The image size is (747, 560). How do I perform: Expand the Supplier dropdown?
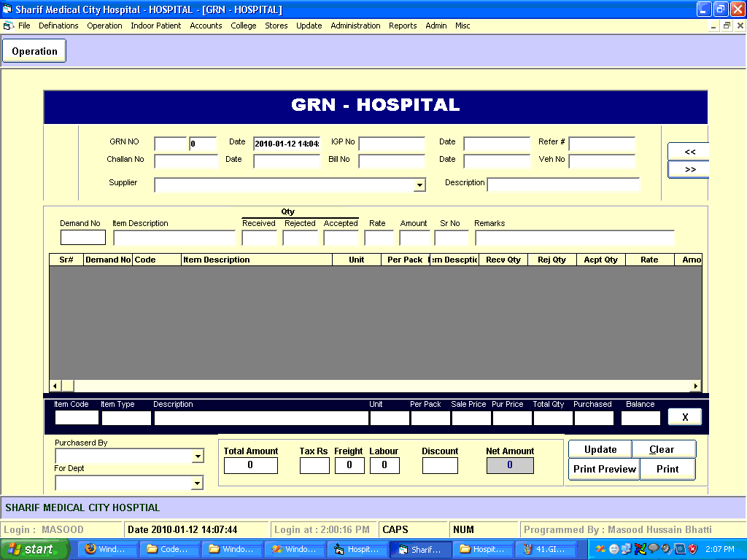click(419, 184)
